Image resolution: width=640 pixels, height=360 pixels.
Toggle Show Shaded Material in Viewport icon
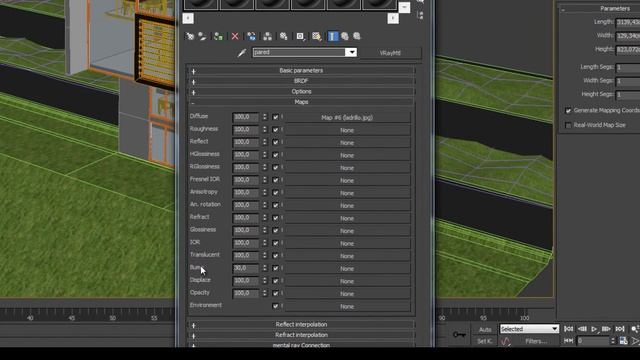(x=316, y=36)
